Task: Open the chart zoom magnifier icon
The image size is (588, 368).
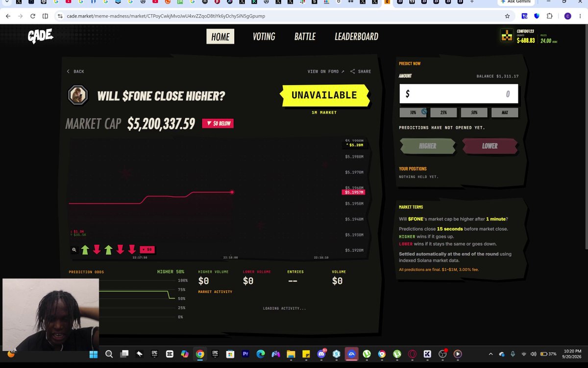Action: click(74, 250)
